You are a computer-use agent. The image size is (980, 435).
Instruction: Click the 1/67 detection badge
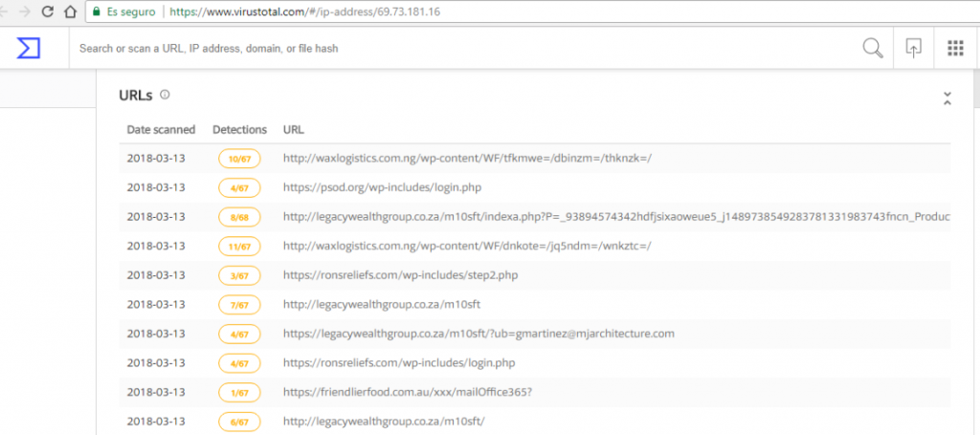(x=239, y=393)
